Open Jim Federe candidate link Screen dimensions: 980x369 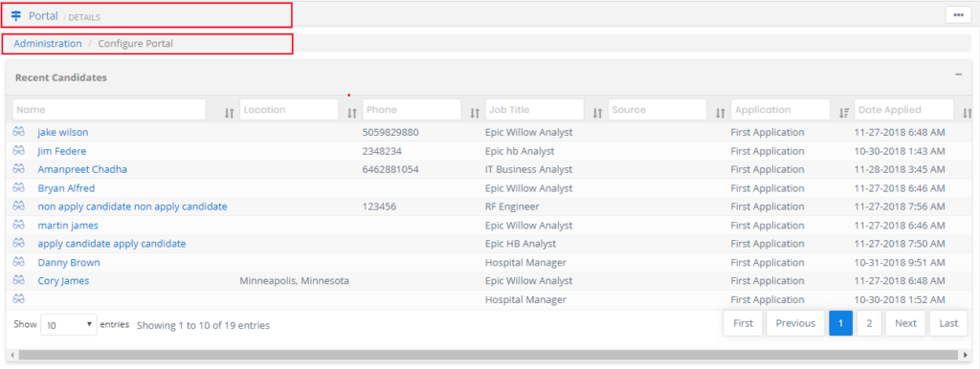[x=62, y=151]
